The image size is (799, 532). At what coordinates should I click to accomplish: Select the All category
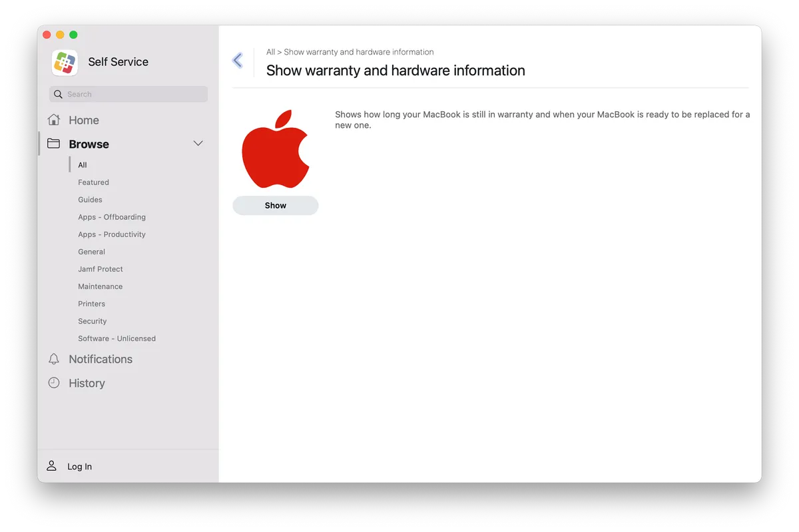83,165
